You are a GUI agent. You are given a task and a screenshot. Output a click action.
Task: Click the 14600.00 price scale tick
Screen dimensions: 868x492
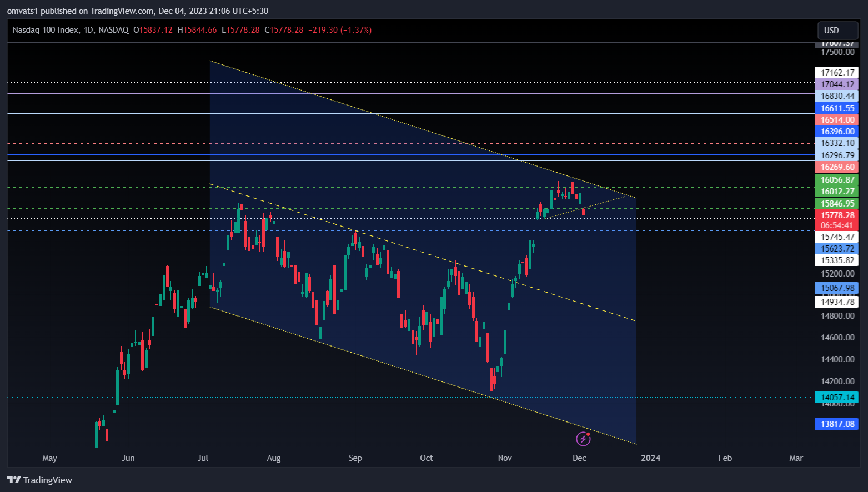(x=837, y=338)
